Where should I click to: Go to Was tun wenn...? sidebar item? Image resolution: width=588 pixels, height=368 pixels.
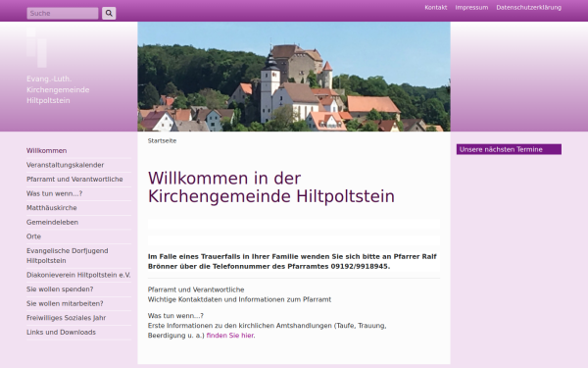tap(54, 193)
